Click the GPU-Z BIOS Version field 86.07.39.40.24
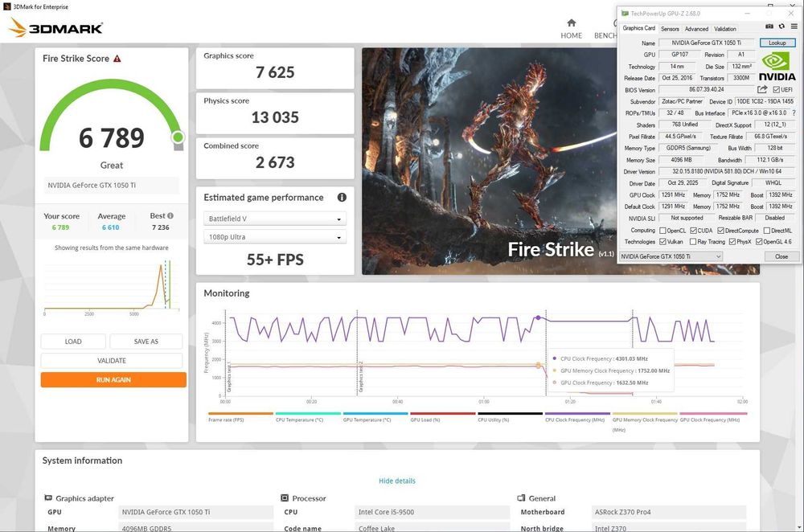 pos(707,90)
